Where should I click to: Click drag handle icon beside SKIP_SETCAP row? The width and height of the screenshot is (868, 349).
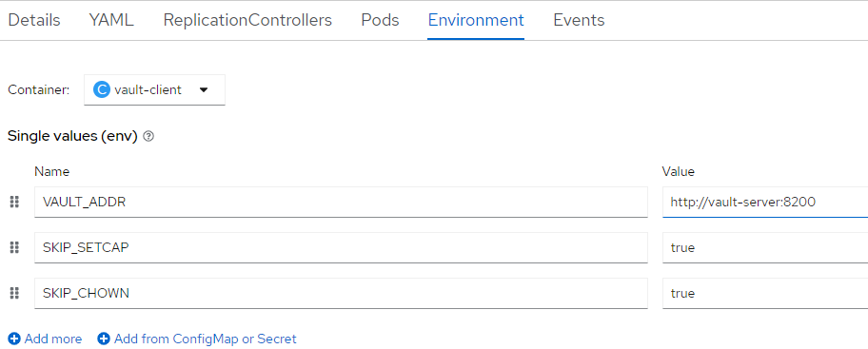click(15, 248)
